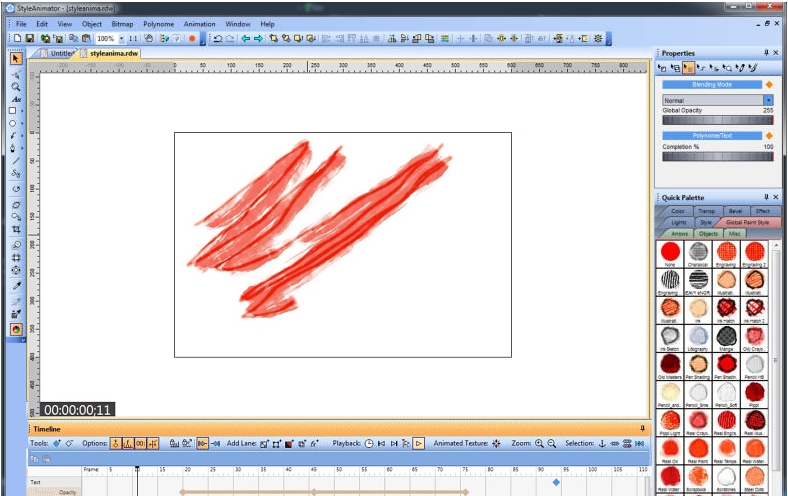Select the crop tool in left toolbox

[16, 229]
